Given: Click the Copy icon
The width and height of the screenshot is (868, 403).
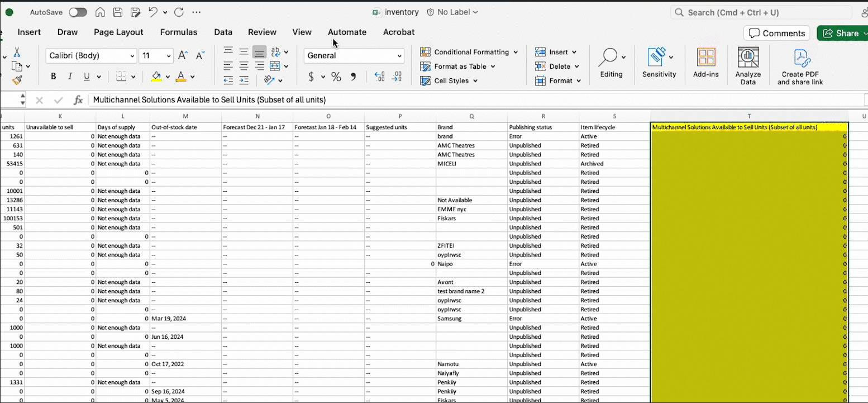Looking at the screenshot, I should (17, 67).
